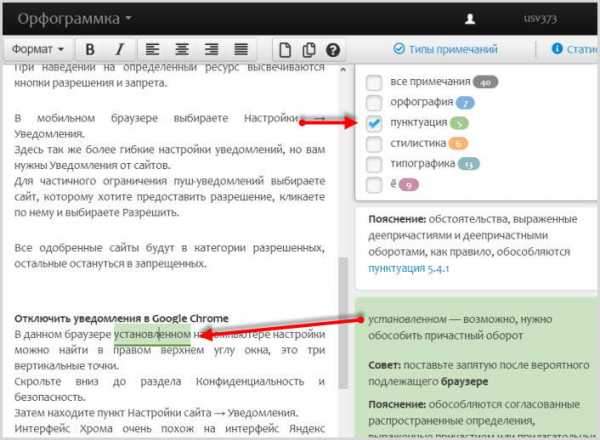Open Типы примечаний panel
This screenshot has height=440, width=600.
pyautogui.click(x=445, y=49)
